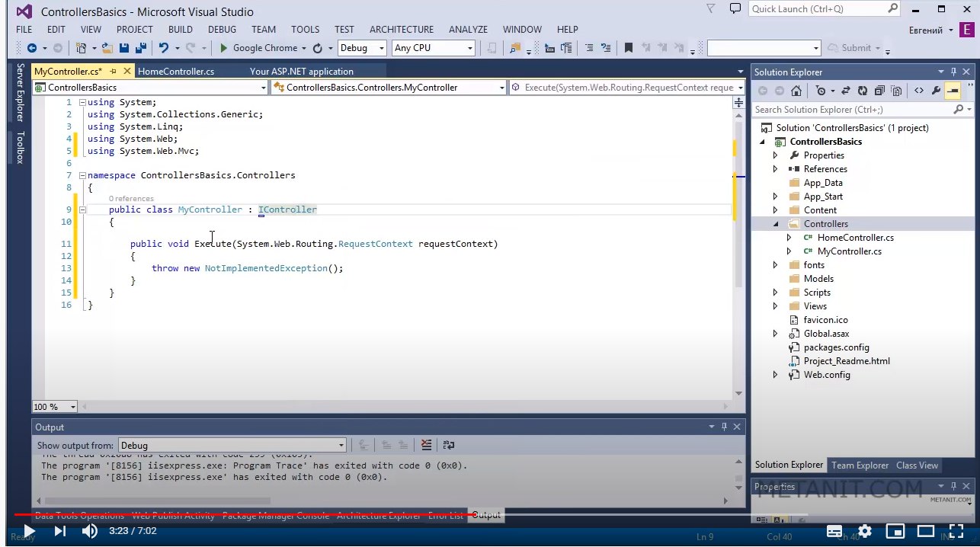Click the Refresh icon in Solution Explorer

coord(863,91)
